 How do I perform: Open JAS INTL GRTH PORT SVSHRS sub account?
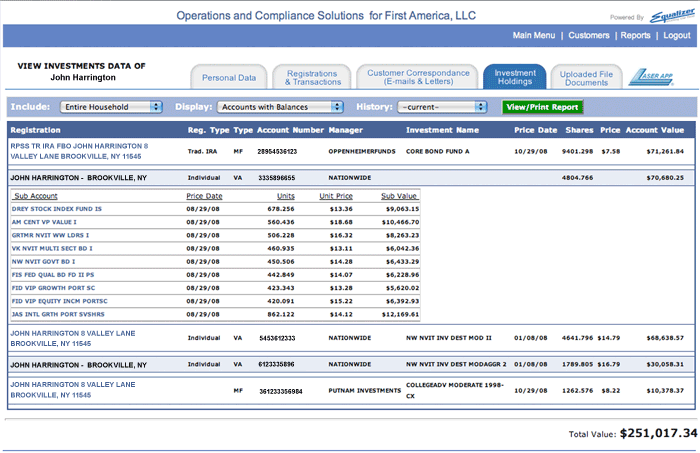pyautogui.click(x=58, y=314)
